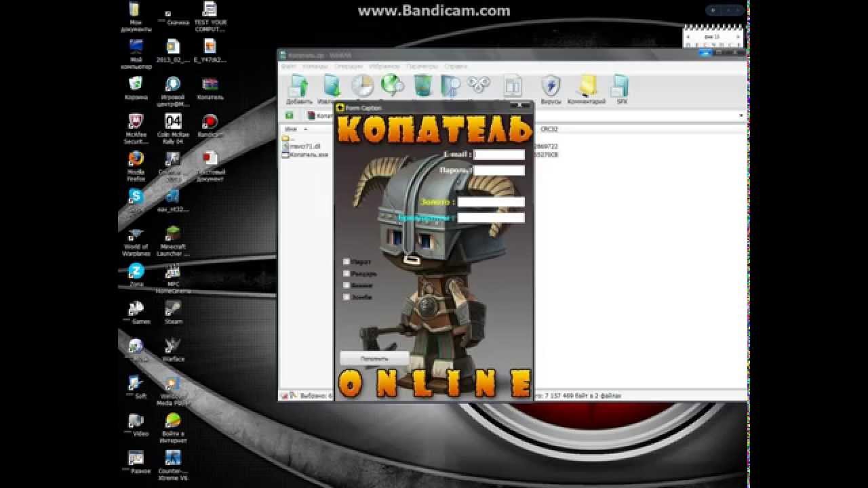Click the Soft folder desktop icon
868x488 pixels.
(x=136, y=386)
